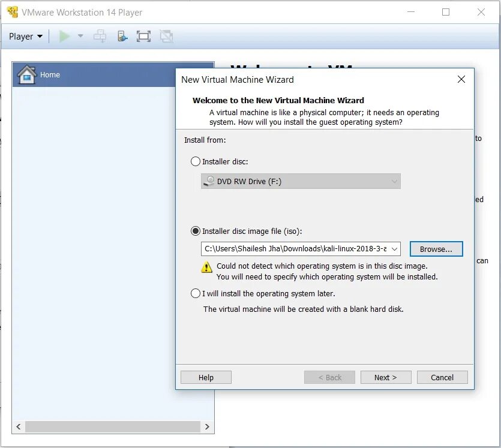Close the New Virtual Machine Wizard
Image resolution: width=501 pixels, height=448 pixels.
461,79
